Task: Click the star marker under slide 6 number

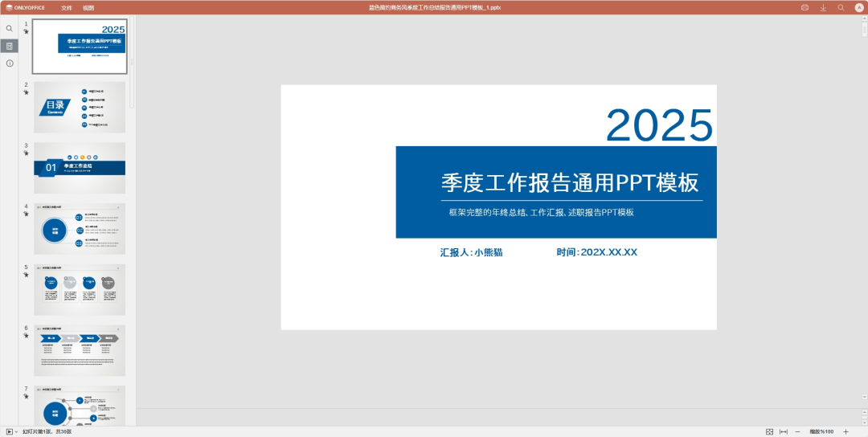Action: [26, 336]
